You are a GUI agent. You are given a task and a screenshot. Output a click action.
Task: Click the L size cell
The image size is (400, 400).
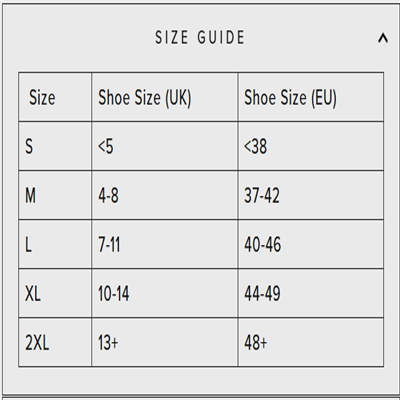point(55,244)
